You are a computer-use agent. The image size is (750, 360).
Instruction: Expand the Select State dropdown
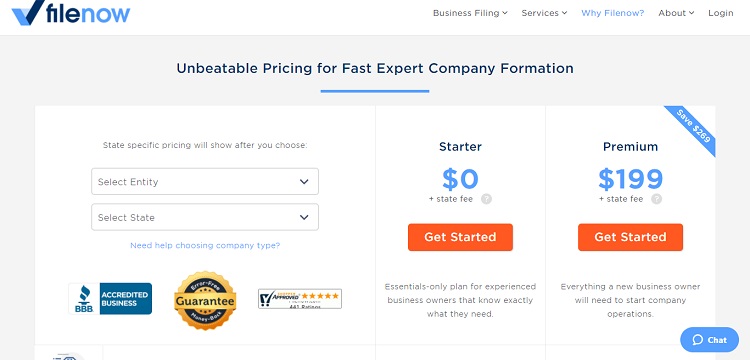click(x=205, y=218)
